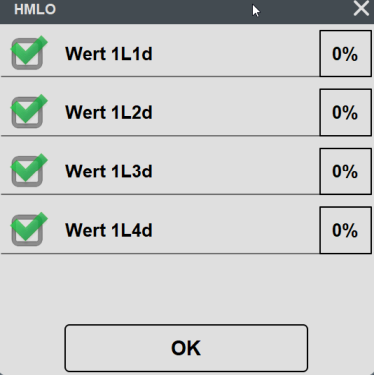Disable the Wert 1L3d checkbox
The width and height of the screenshot is (374, 375).
coord(27,171)
